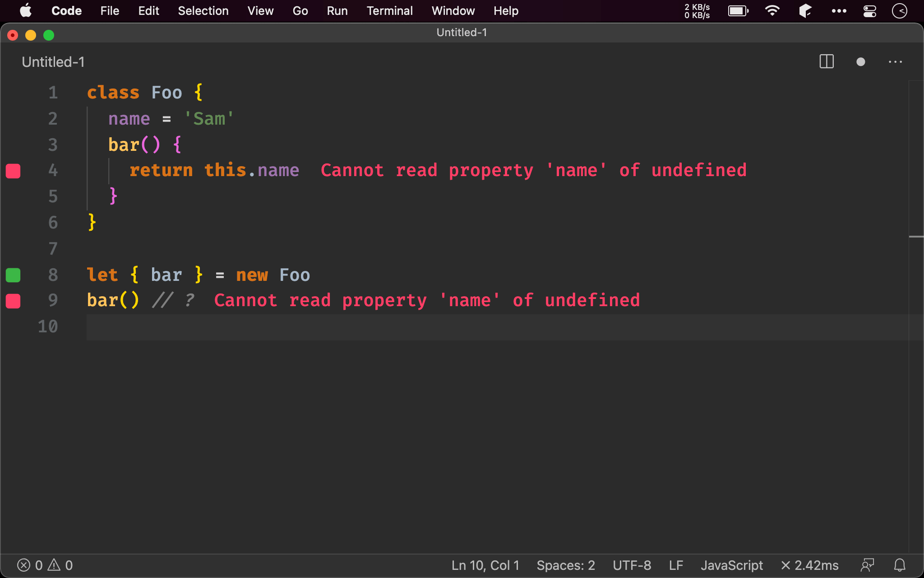Image resolution: width=924 pixels, height=578 pixels.
Task: Open the UTF-8 encoding selector
Action: (632, 565)
